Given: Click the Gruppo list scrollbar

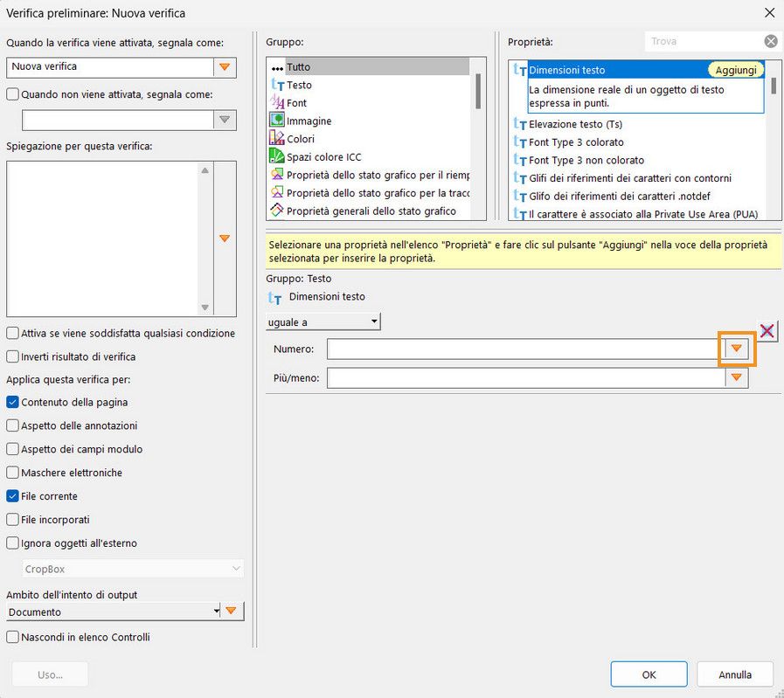Looking at the screenshot, I should [x=478, y=91].
